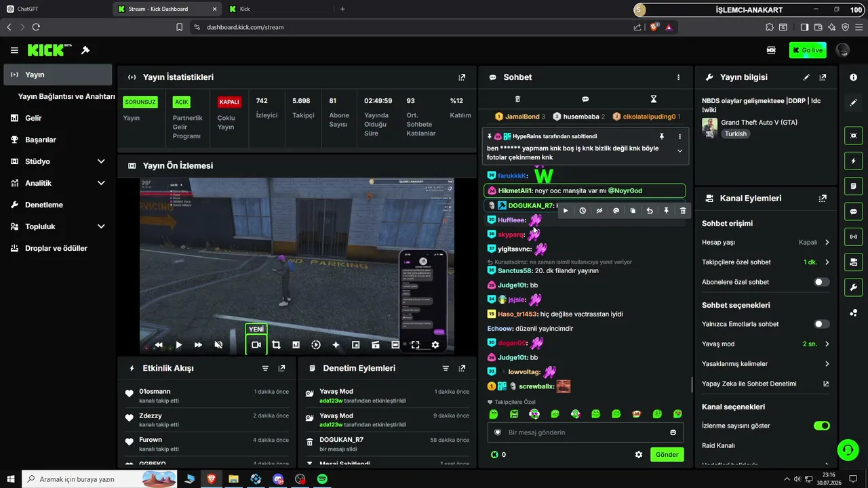The height and width of the screenshot is (488, 868).
Task: Expand the Topluluk sidebar section
Action: (x=101, y=226)
